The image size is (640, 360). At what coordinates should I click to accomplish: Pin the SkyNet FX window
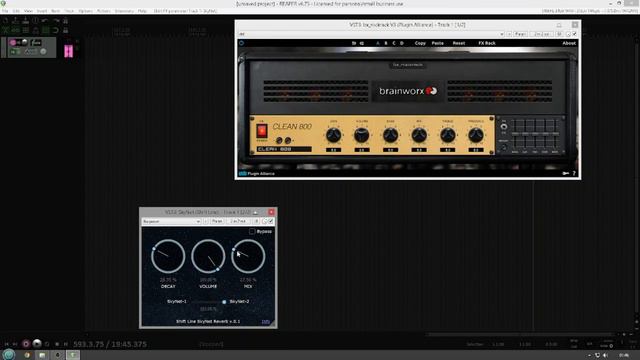256,212
